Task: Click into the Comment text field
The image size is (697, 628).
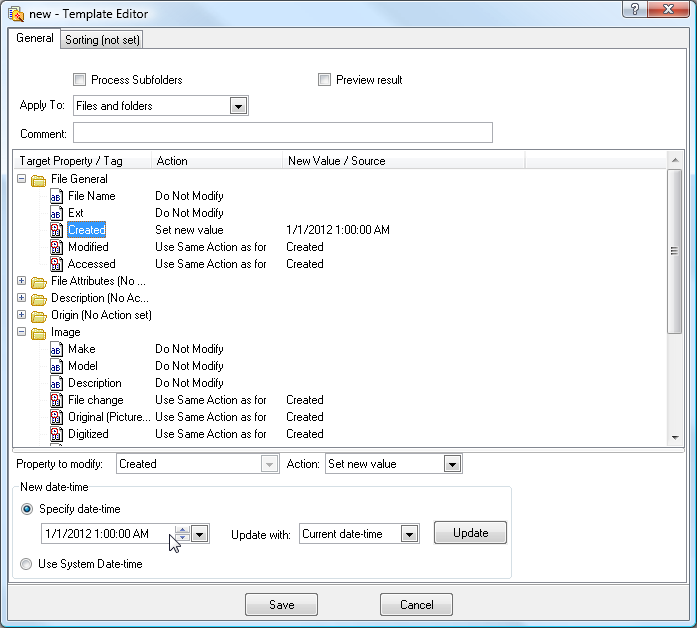Action: pyautogui.click(x=283, y=133)
